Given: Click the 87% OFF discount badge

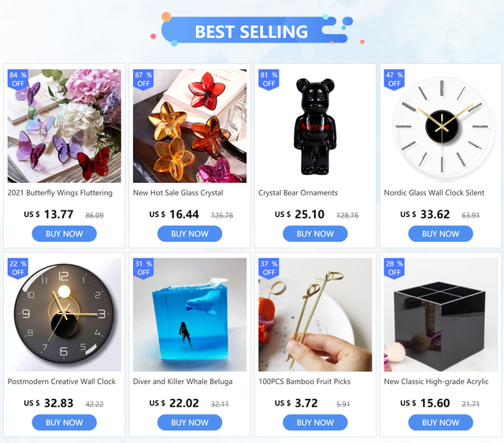Looking at the screenshot, I should tap(143, 80).
